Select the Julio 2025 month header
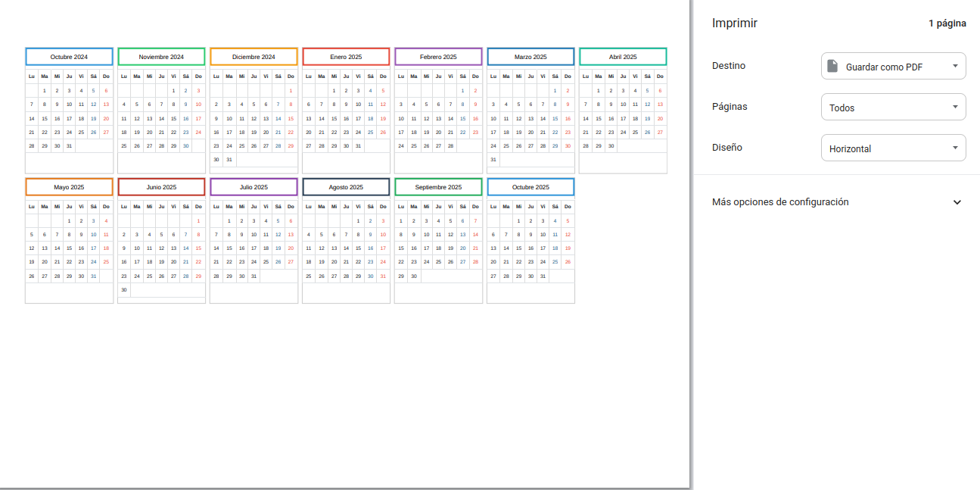This screenshot has height=490, width=980. pyautogui.click(x=254, y=187)
